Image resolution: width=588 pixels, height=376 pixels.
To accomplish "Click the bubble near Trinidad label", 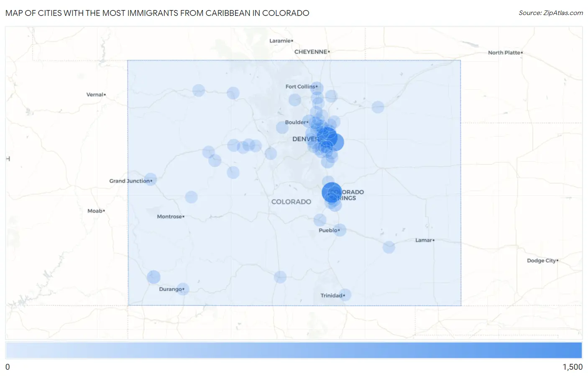I will click(345, 295).
